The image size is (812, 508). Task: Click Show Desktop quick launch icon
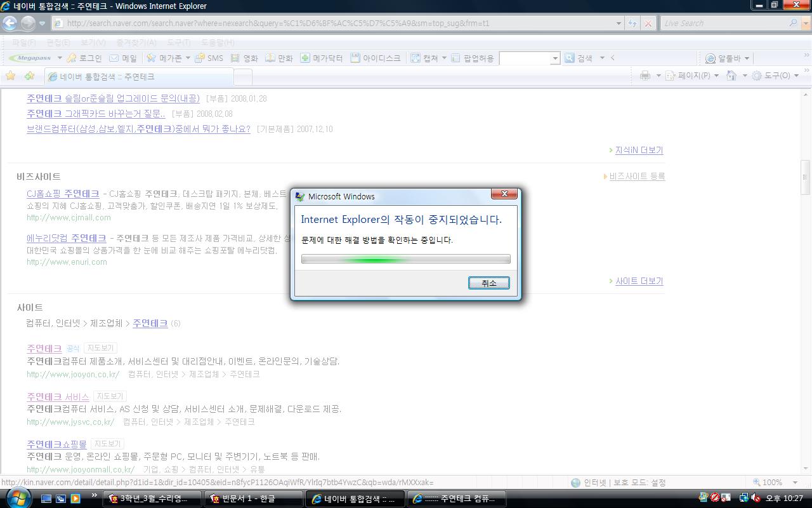(x=46, y=499)
